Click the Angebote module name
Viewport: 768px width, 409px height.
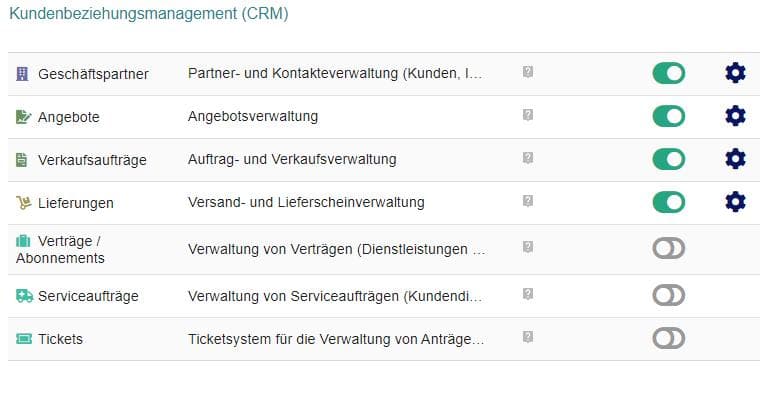point(69,117)
